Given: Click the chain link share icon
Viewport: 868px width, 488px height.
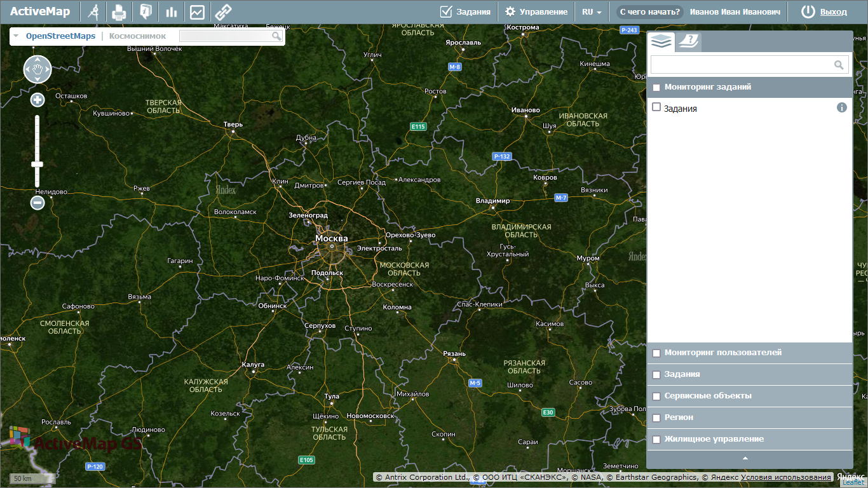Looking at the screenshot, I should 223,12.
